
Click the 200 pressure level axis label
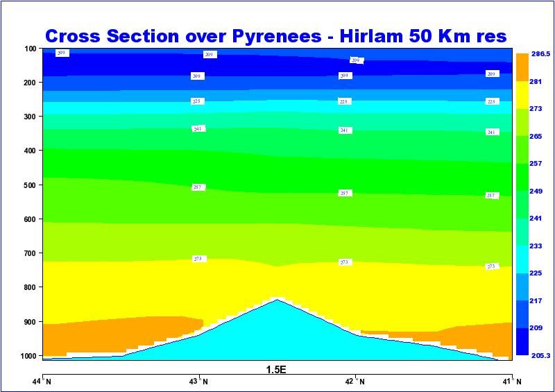click(31, 83)
